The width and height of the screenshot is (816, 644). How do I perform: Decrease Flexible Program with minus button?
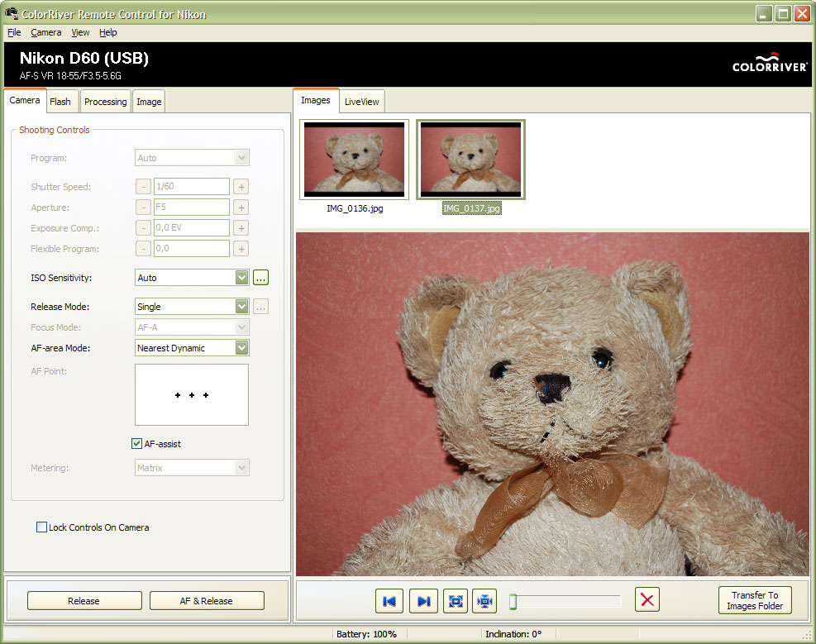143,249
